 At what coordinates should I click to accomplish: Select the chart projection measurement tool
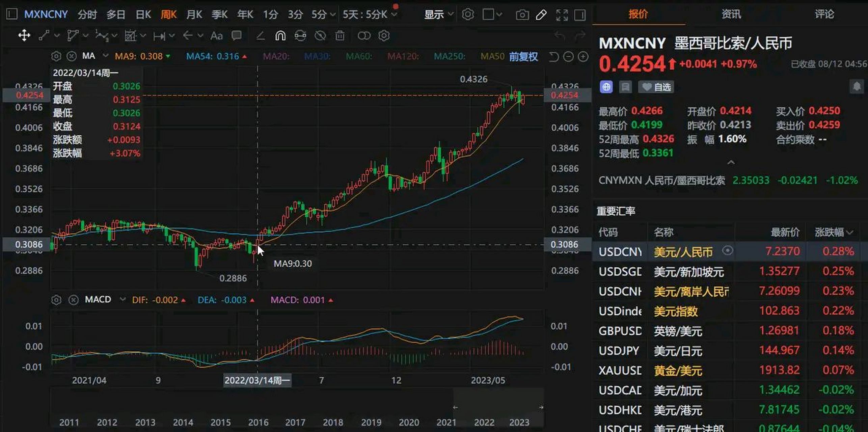(131, 35)
